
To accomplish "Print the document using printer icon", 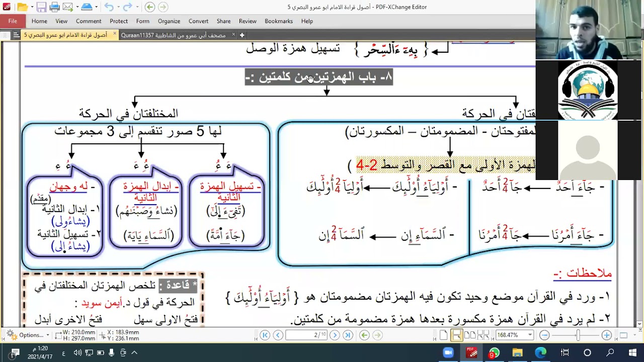I will 54,7.
